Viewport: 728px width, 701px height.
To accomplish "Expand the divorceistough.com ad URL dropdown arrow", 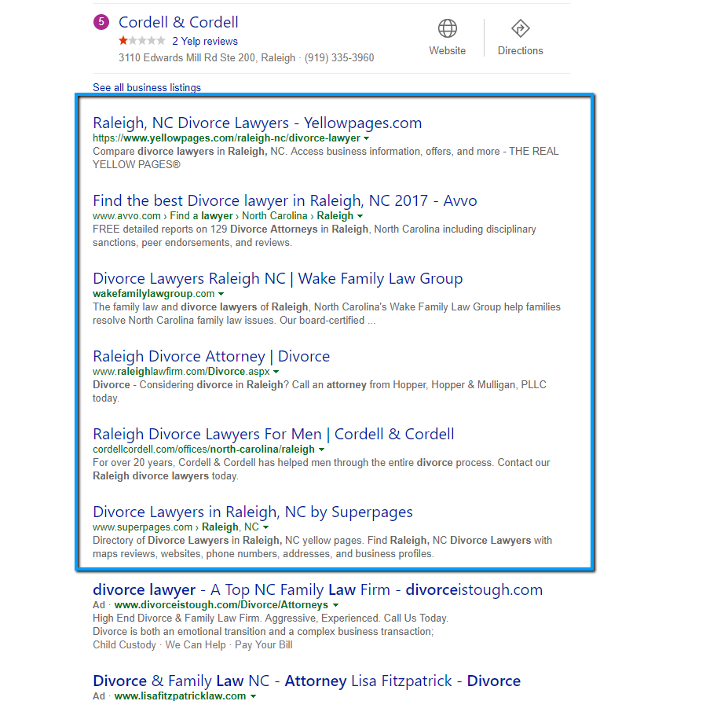I will click(x=335, y=605).
